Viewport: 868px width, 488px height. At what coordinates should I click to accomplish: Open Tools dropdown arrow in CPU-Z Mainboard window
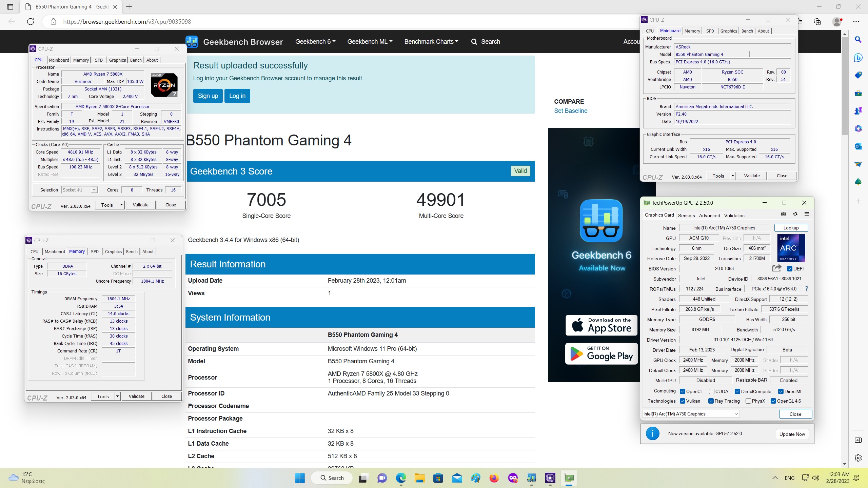click(733, 176)
